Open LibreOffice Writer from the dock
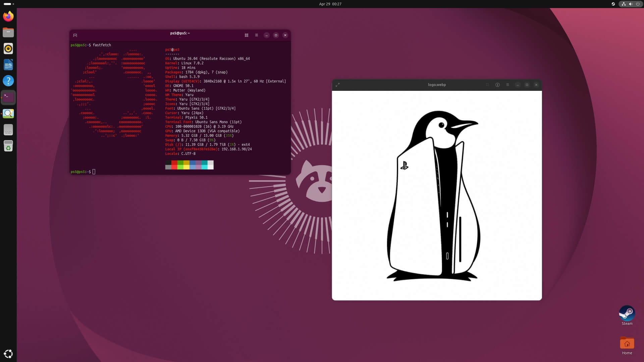The width and height of the screenshot is (644, 362). tap(8, 65)
